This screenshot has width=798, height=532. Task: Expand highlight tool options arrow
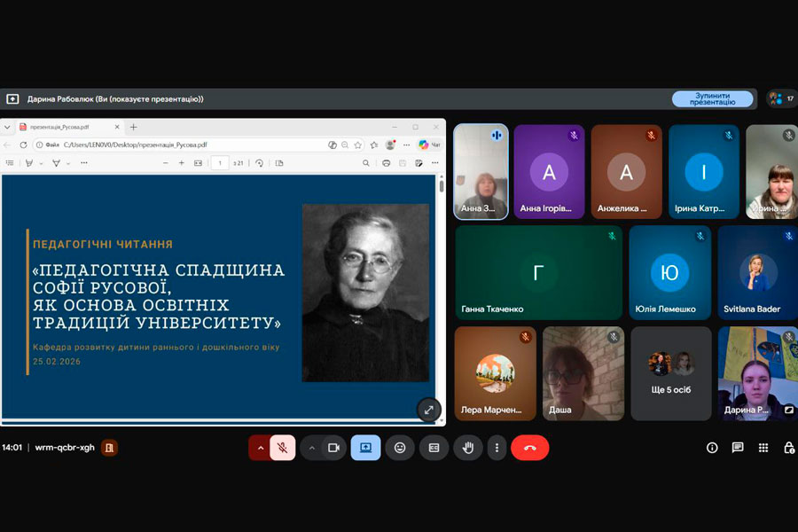tap(41, 163)
